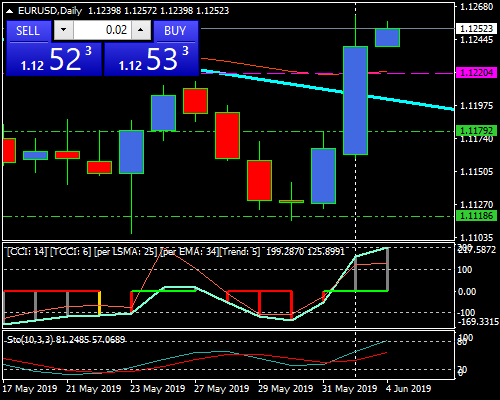500x400 pixels.
Task: Click the buy price 1.12 53 panel
Action: [x=151, y=59]
